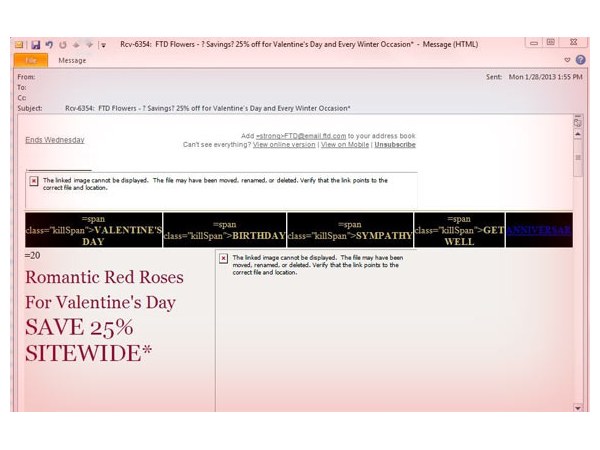The image size is (600, 450).
Task: Click the SYMPATHY navigation cell
Action: tap(350, 230)
